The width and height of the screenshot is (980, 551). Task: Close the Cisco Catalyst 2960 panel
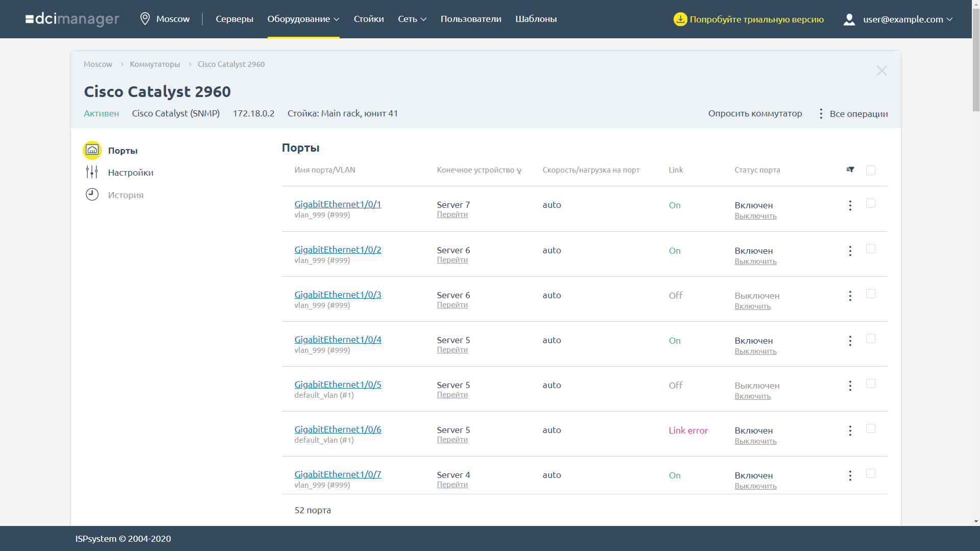tap(882, 70)
